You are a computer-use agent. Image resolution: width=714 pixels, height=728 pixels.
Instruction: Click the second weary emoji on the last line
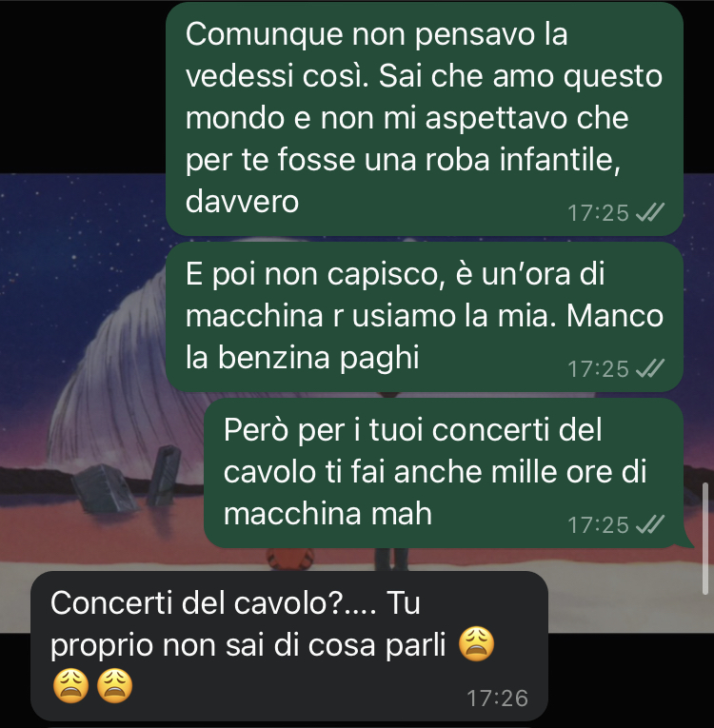click(115, 685)
